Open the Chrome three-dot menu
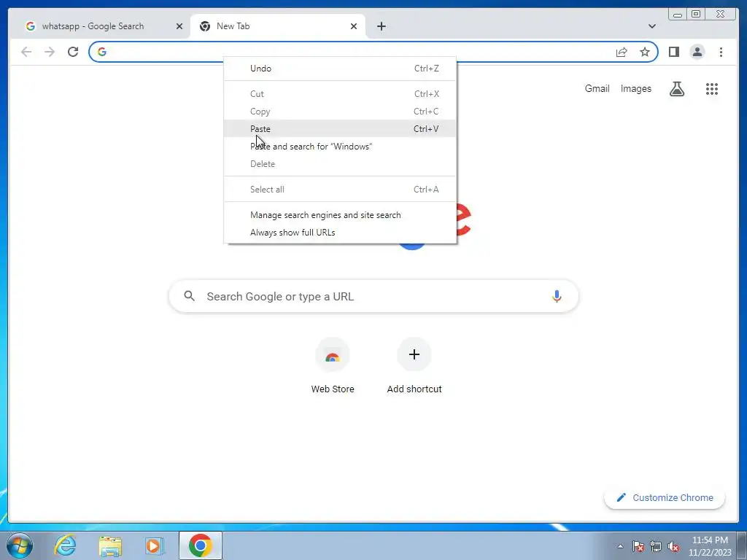 coord(721,52)
